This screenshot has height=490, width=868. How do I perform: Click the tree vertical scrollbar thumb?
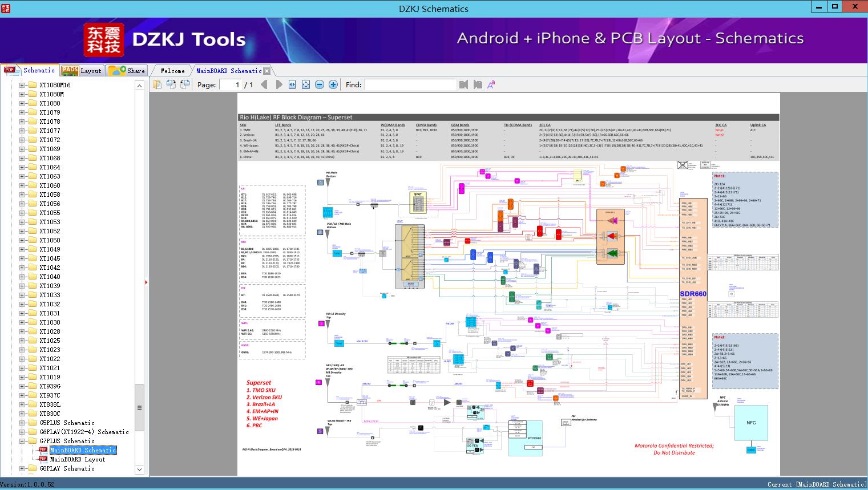[139, 408]
